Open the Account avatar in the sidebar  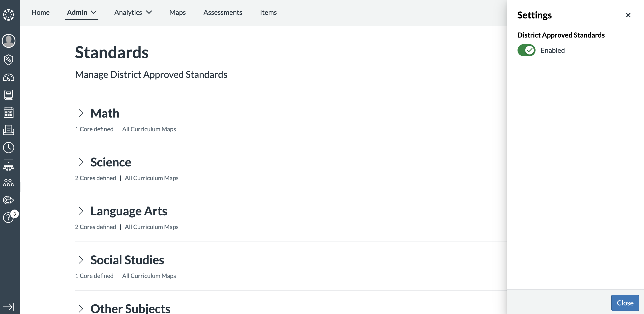pos(9,41)
